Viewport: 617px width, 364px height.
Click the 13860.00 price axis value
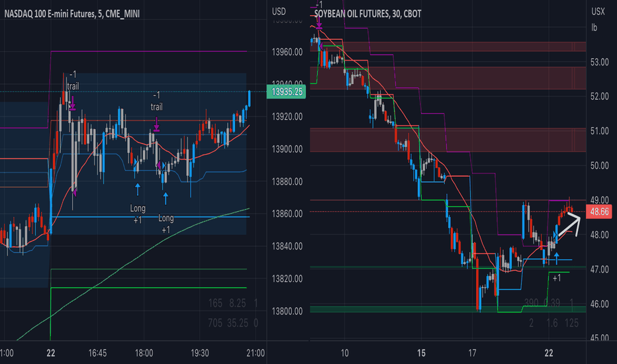(x=287, y=214)
